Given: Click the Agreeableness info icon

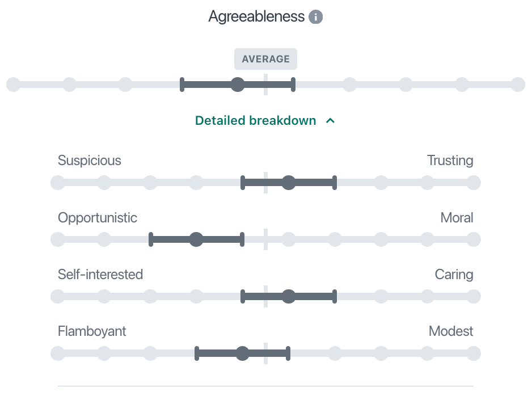Looking at the screenshot, I should [315, 17].
